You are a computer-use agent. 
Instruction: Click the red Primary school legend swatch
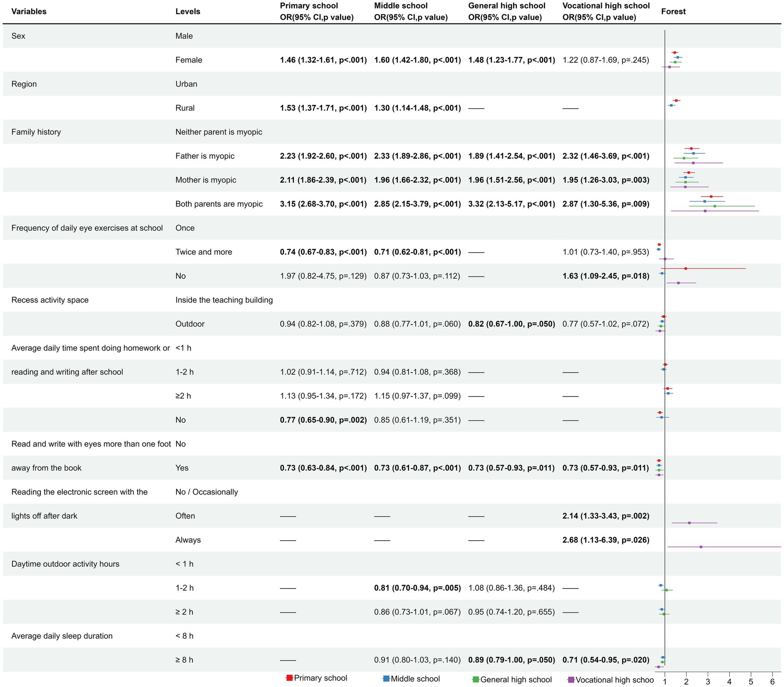click(x=289, y=678)
